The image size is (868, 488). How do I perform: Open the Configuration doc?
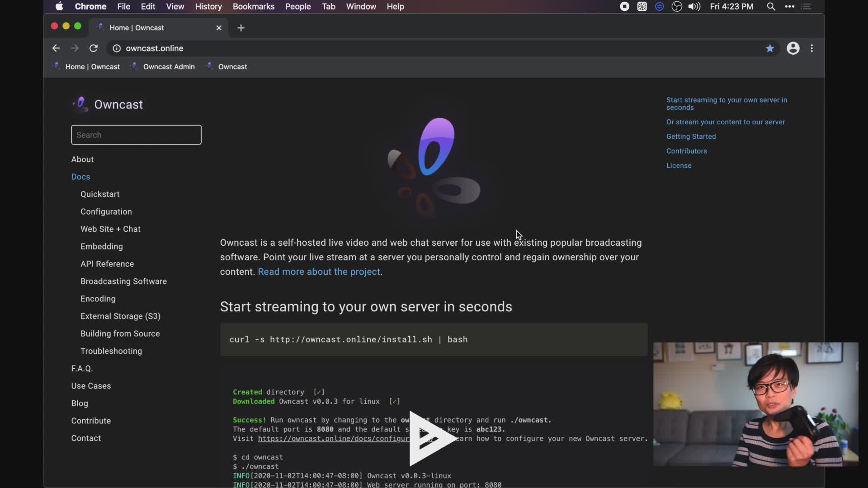tap(106, 211)
